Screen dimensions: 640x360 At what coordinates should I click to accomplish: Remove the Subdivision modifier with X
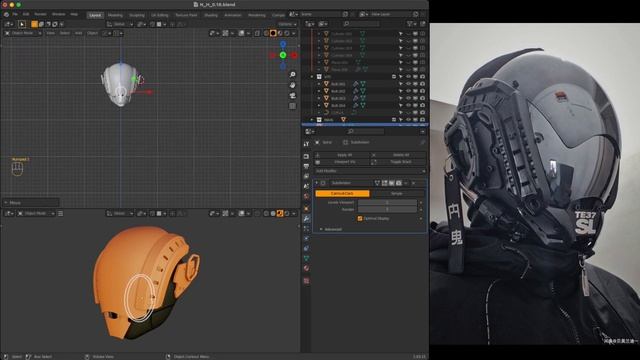coord(413,183)
